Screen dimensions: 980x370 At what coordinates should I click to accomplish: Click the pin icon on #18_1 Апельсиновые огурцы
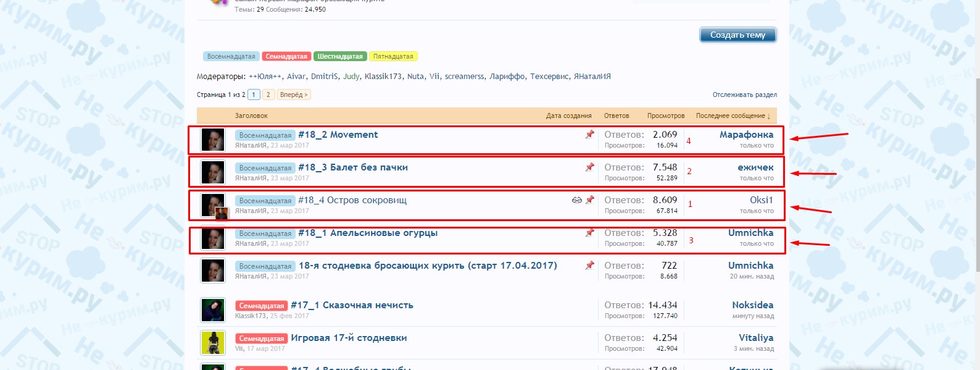click(x=589, y=232)
